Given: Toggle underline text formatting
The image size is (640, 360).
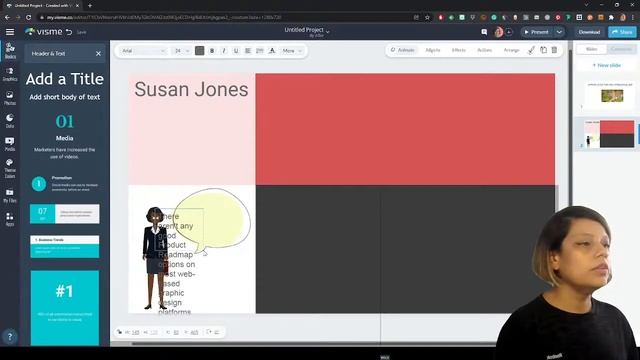Looking at the screenshot, I should [x=236, y=51].
